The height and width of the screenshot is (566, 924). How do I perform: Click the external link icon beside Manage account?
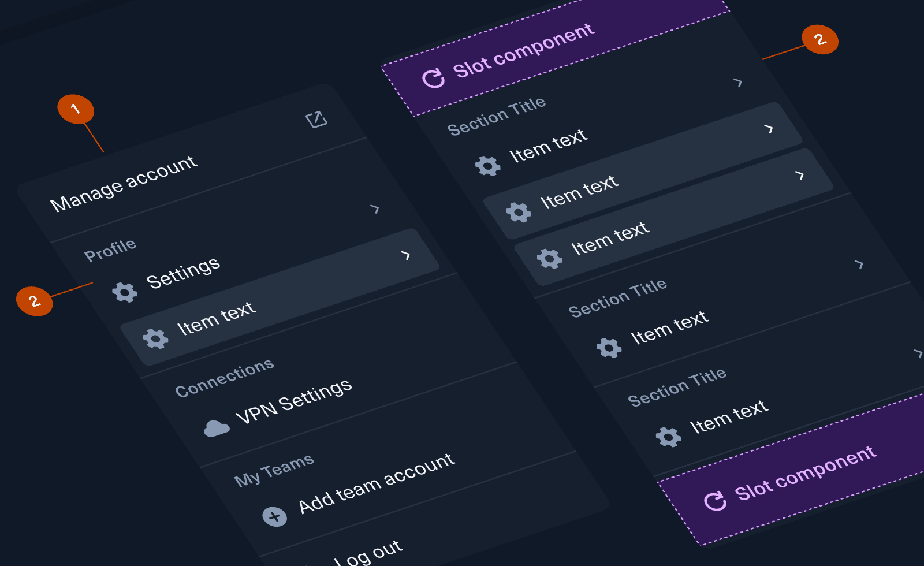pos(316,120)
